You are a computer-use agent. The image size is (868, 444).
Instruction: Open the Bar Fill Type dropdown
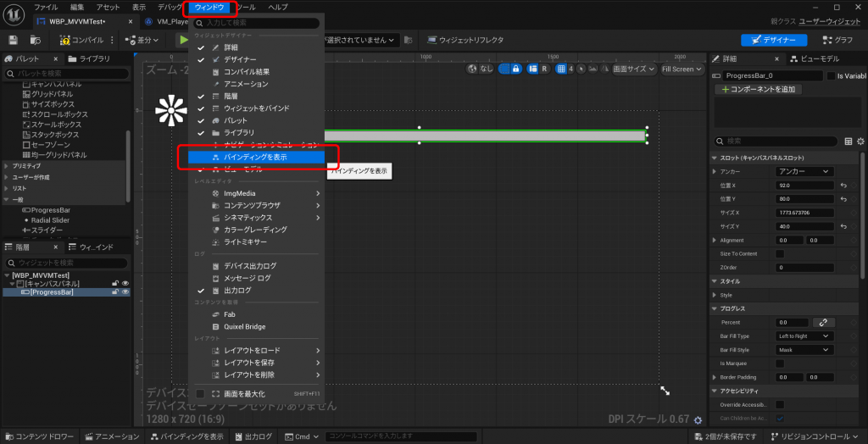tap(804, 336)
